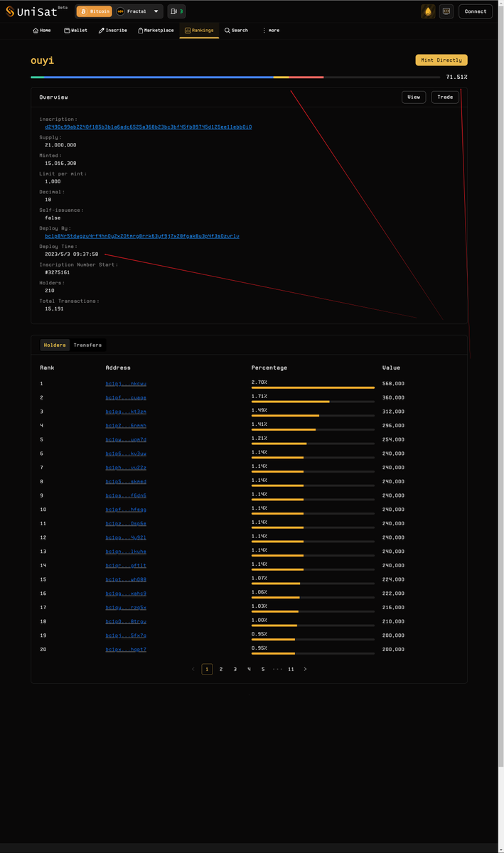Image resolution: width=504 pixels, height=853 pixels.
Task: Open the gas fee indicator showing 3
Action: 177,11
